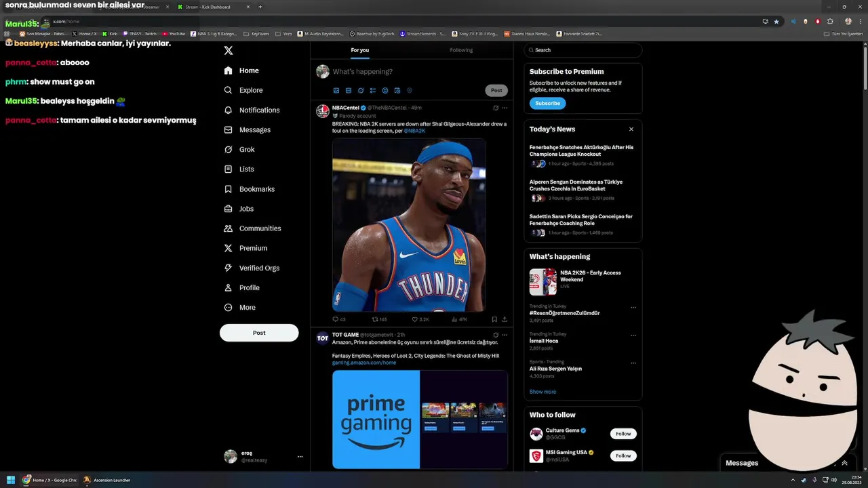Switch to the For you tab
The image size is (868, 488).
(360, 50)
